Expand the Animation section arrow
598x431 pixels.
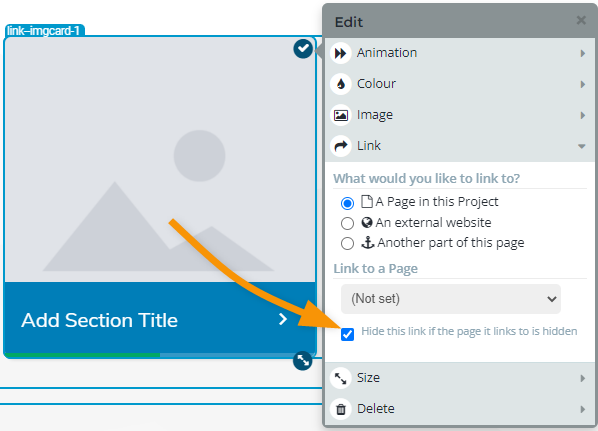click(582, 53)
